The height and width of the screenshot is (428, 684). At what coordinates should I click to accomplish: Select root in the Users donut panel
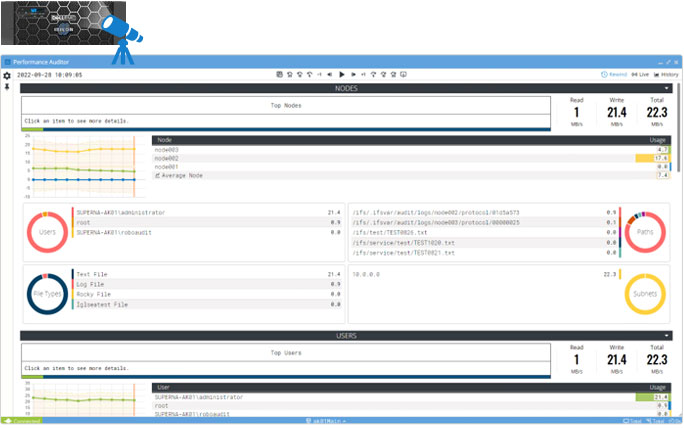point(206,223)
